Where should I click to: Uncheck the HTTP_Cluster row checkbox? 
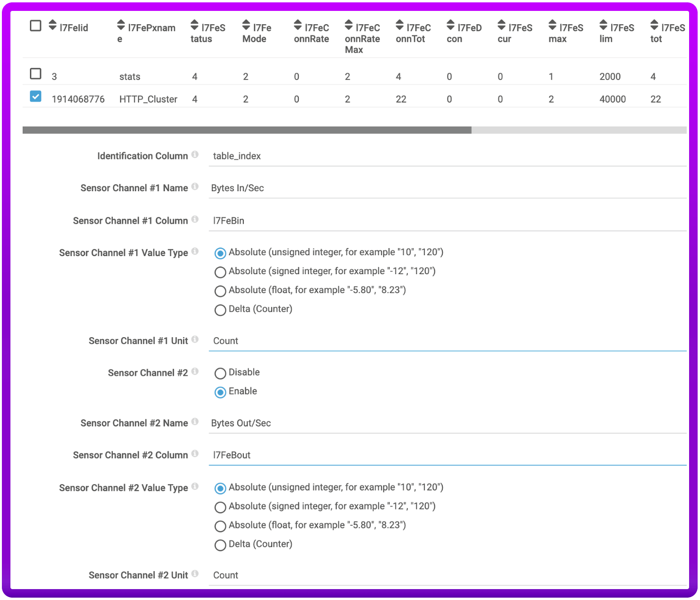(36, 97)
